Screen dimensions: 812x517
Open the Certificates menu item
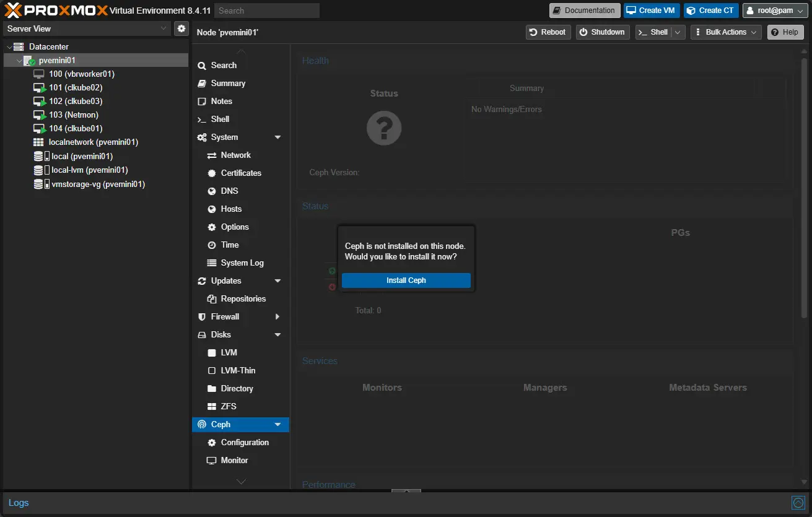pyautogui.click(x=241, y=173)
